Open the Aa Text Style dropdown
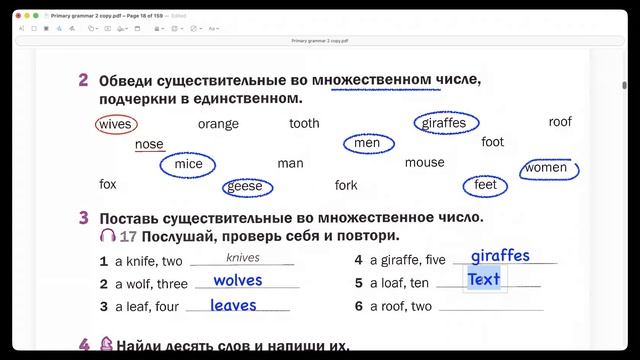This screenshot has height=360, width=640. pos(213,29)
